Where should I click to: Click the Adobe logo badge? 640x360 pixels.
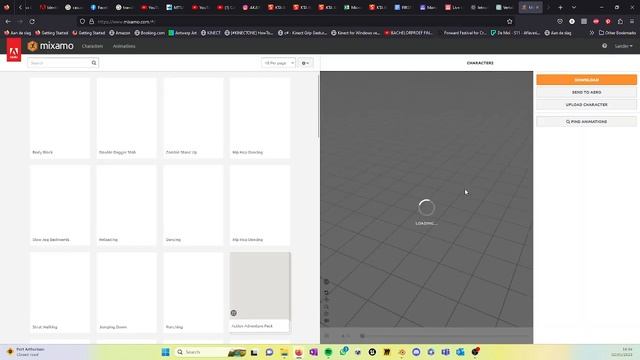(x=13, y=50)
